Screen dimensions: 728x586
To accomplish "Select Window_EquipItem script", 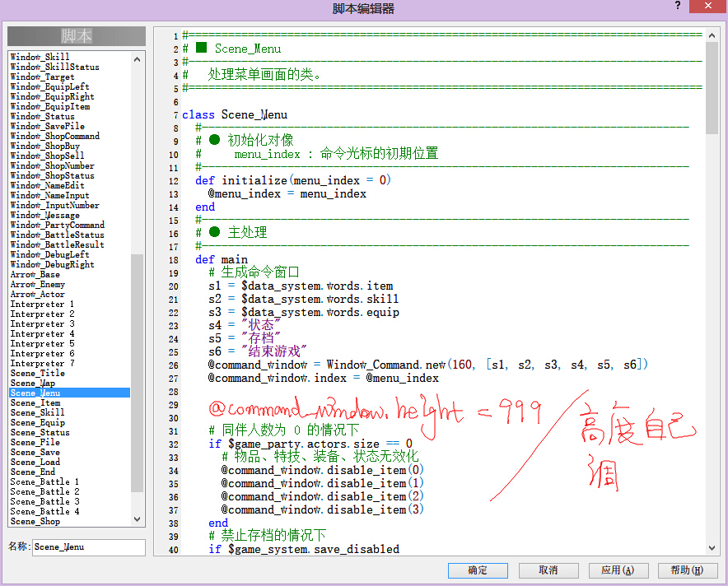I will 50,106.
